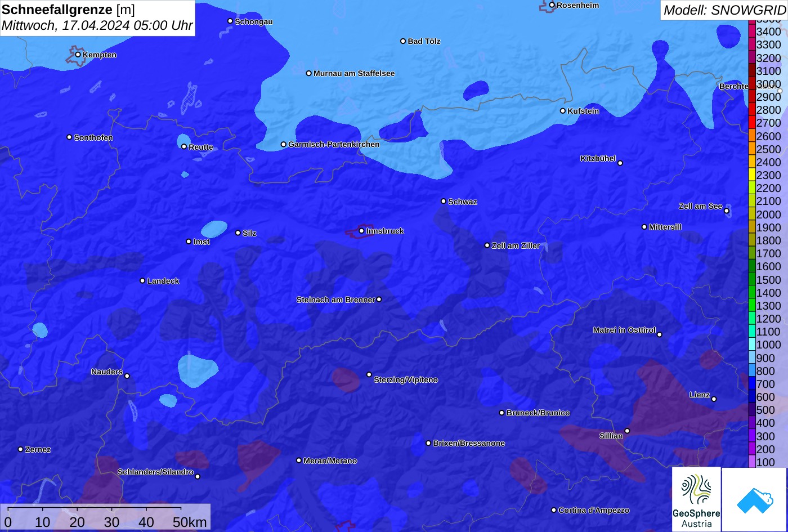Click the Modell: SNOWGRID label
The width and height of the screenshot is (788, 532).
724,10
